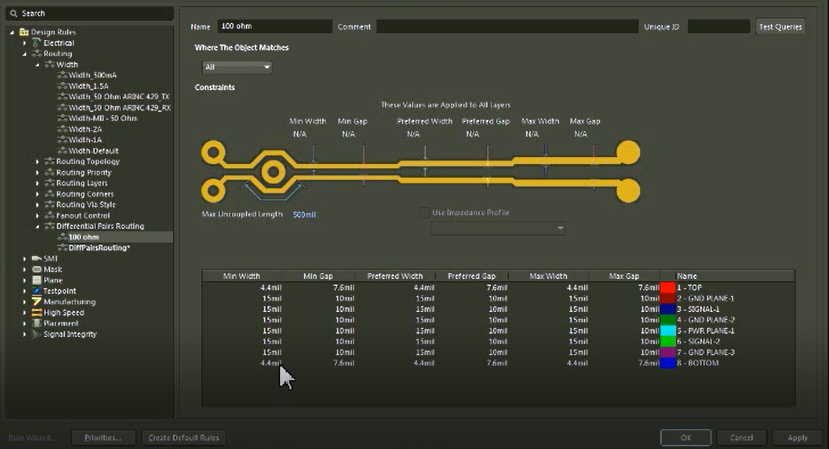Click the Width_500mA rule icon
The width and height of the screenshot is (829, 449).
coord(62,75)
